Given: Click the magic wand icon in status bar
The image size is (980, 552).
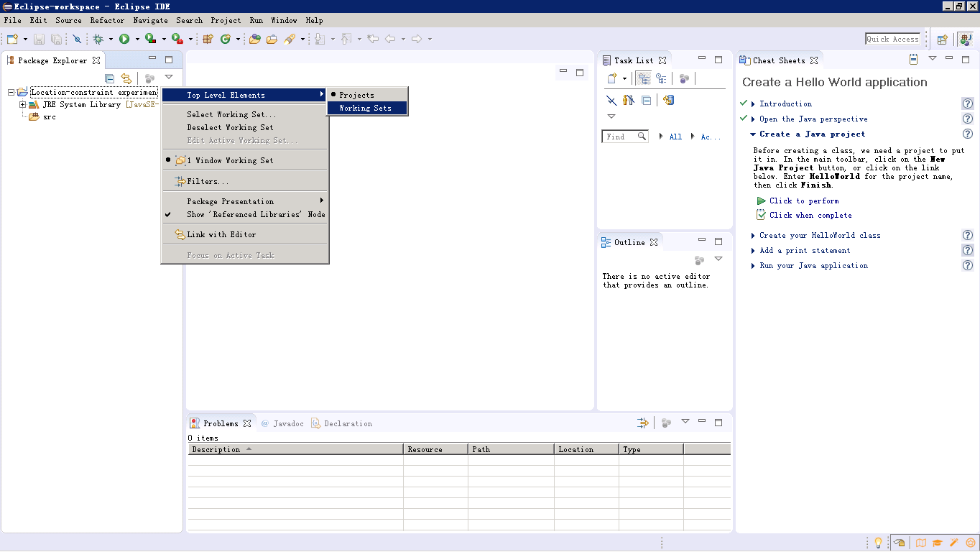Looking at the screenshot, I should 954,543.
